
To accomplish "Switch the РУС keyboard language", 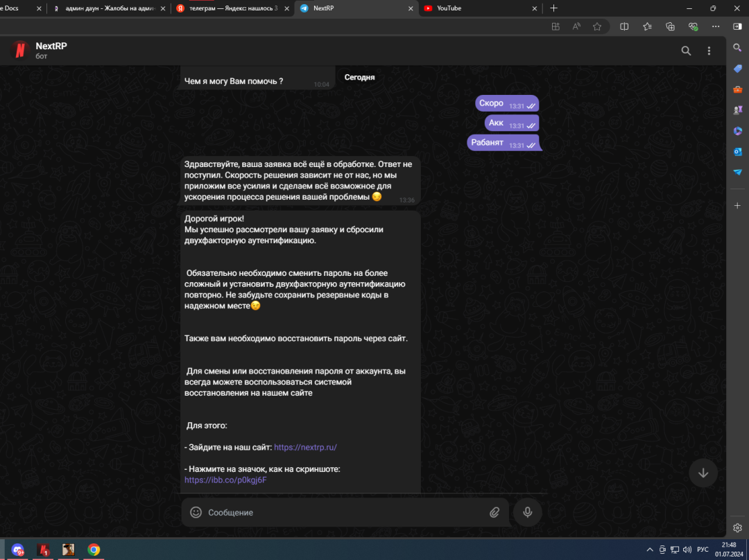I will coord(703,550).
